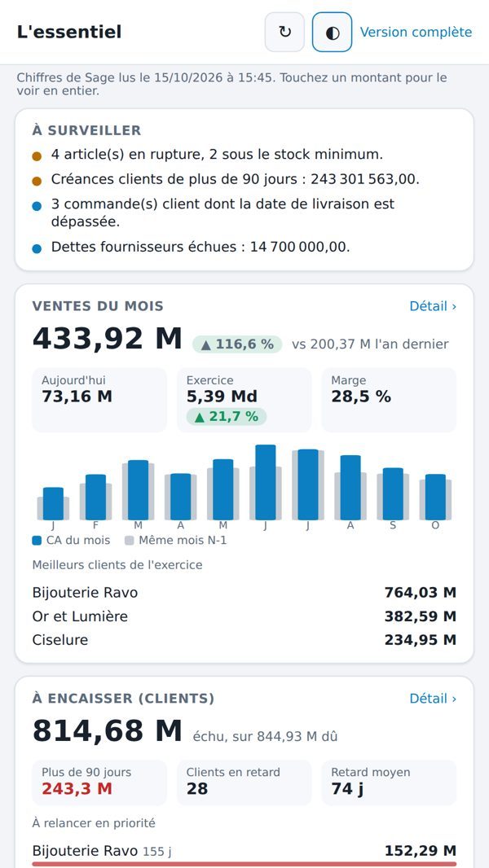489x868 pixels.
Task: Tap the 21,7 % exercice growth badge
Action: pyautogui.click(x=227, y=417)
